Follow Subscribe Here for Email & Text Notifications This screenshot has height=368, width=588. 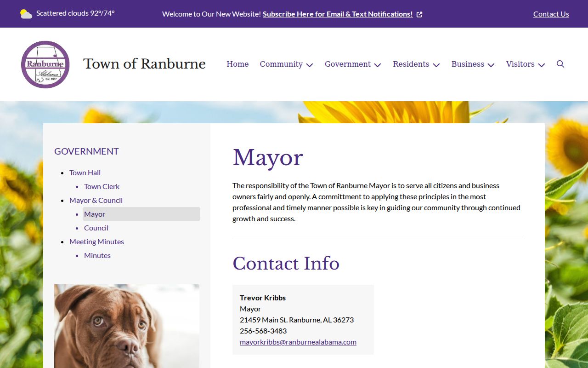[338, 14]
